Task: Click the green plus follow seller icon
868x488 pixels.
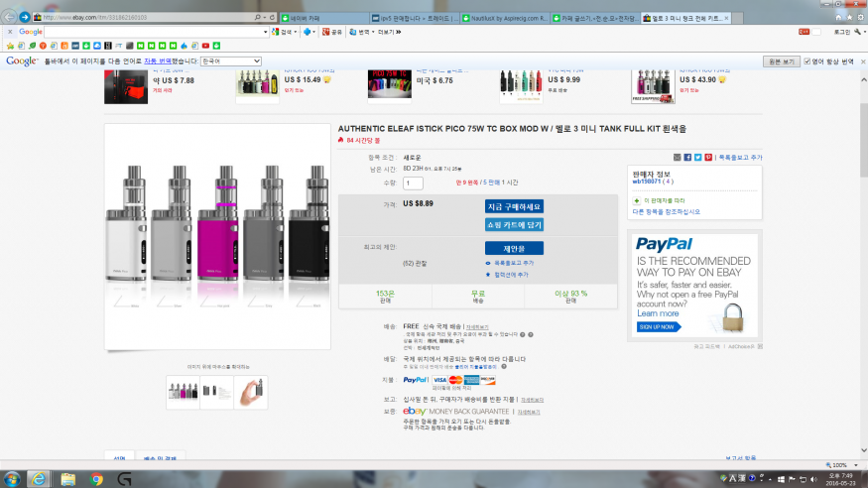Action: pos(637,200)
